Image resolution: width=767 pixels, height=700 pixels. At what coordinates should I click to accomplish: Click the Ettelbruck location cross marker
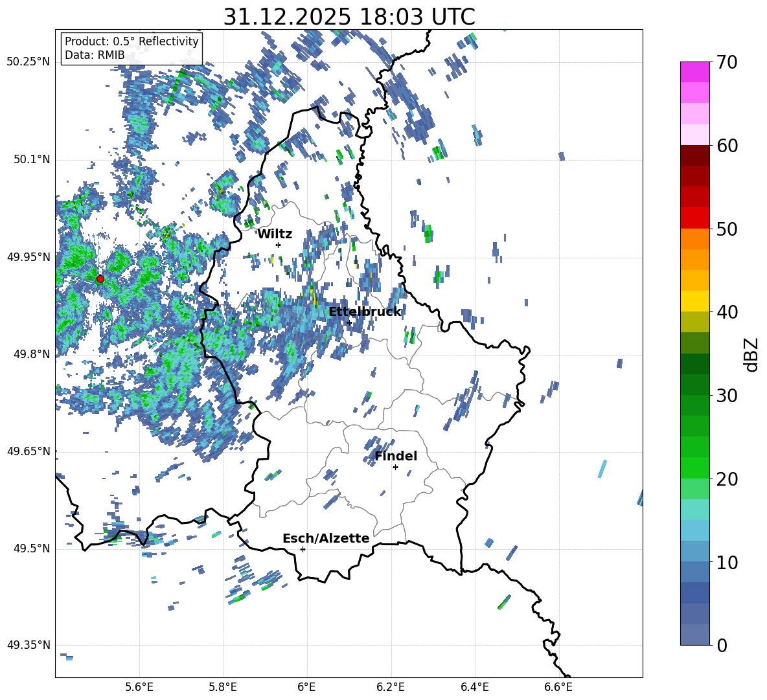pyautogui.click(x=349, y=322)
